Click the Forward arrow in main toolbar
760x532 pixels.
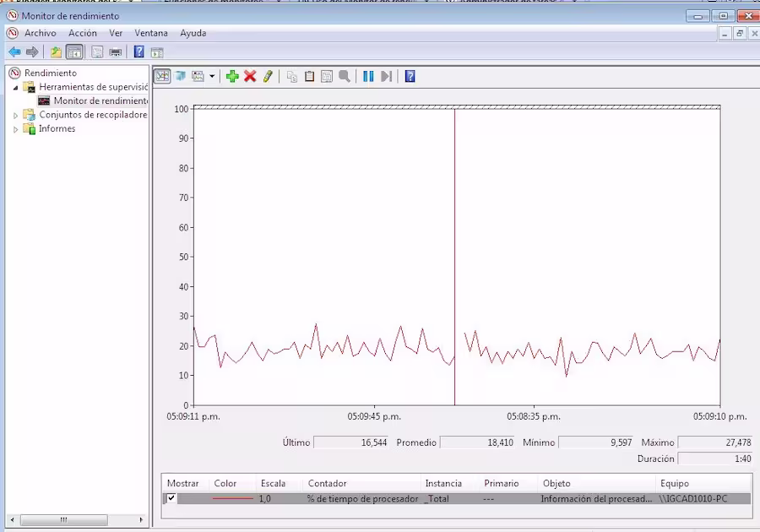click(x=32, y=52)
